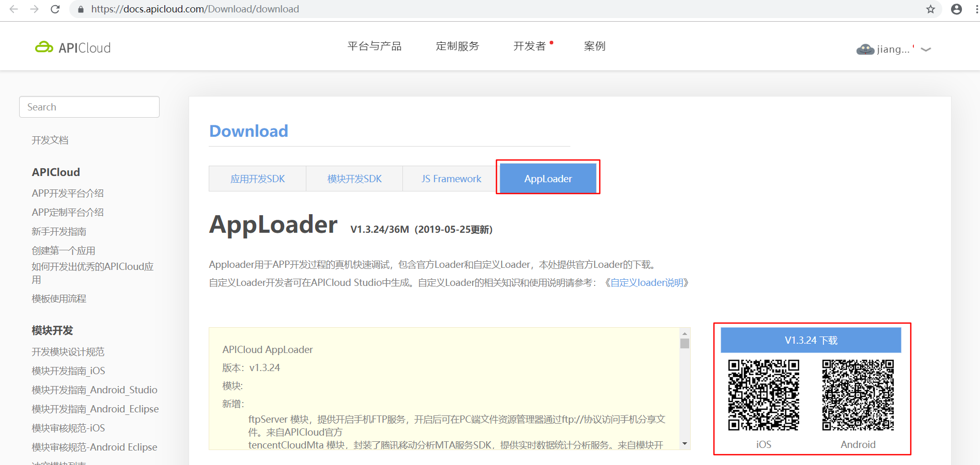Click the back navigation arrow
Image resolution: width=980 pixels, height=465 pixels.
pyautogui.click(x=13, y=9)
